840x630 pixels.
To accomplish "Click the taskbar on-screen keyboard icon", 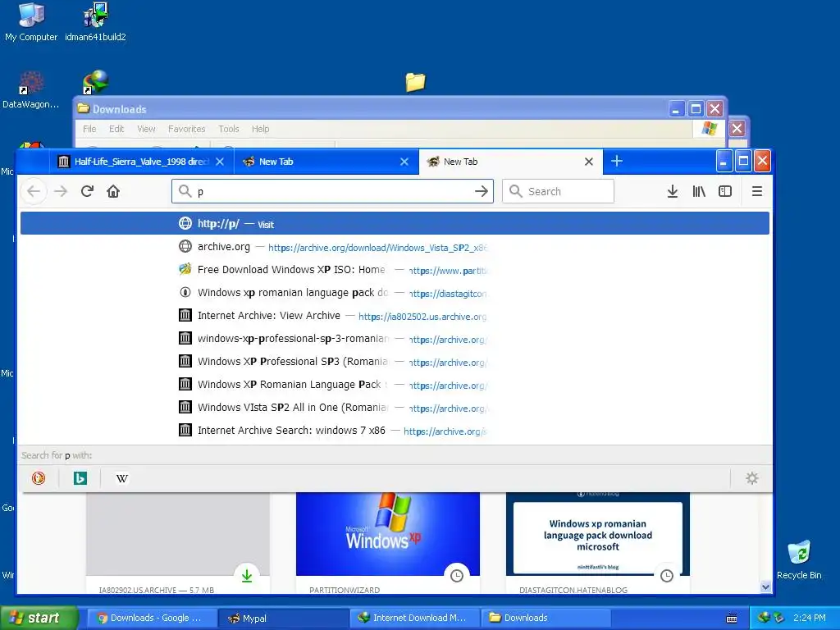I will (732, 619).
